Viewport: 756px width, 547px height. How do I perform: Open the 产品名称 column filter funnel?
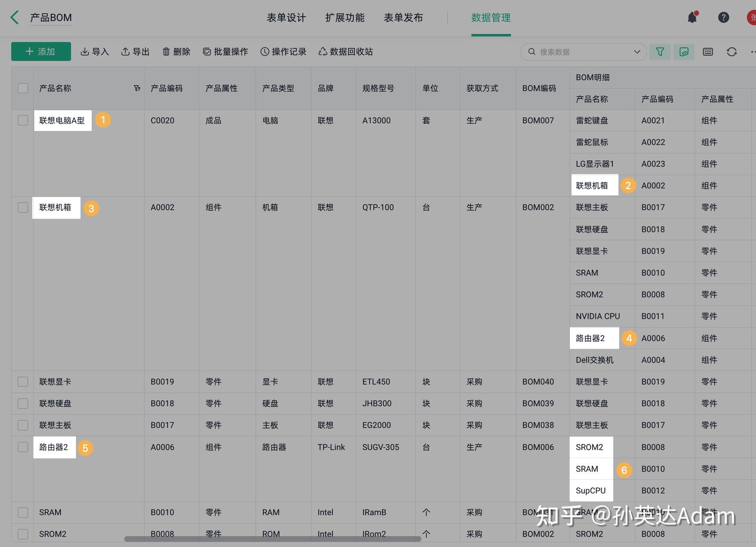coord(136,88)
